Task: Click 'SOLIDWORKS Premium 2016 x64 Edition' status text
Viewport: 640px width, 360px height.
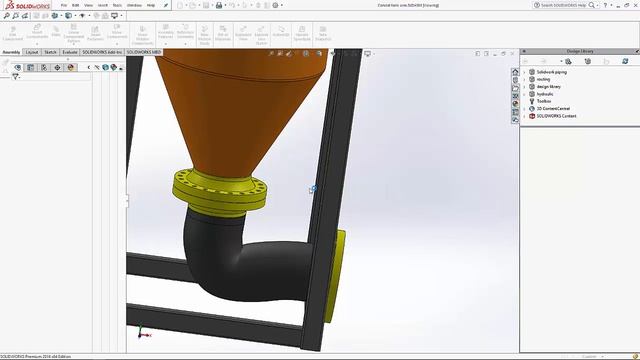Action: [36, 357]
